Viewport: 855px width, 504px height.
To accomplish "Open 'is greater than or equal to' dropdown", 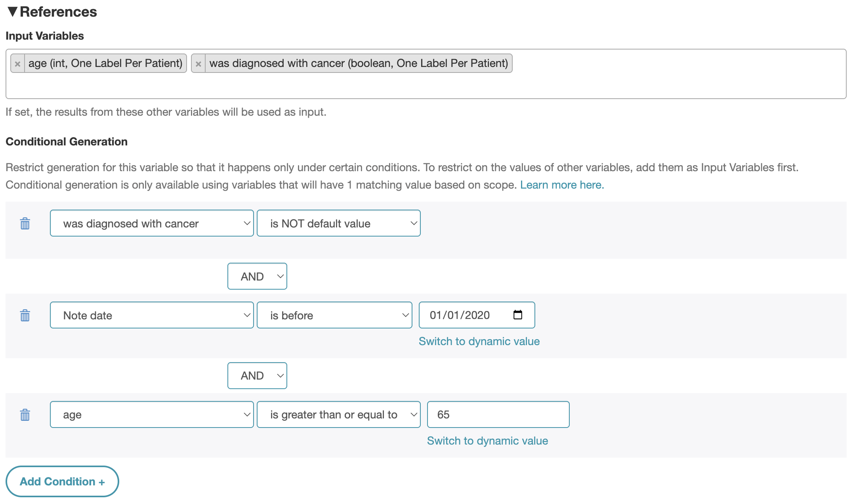I will [338, 415].
